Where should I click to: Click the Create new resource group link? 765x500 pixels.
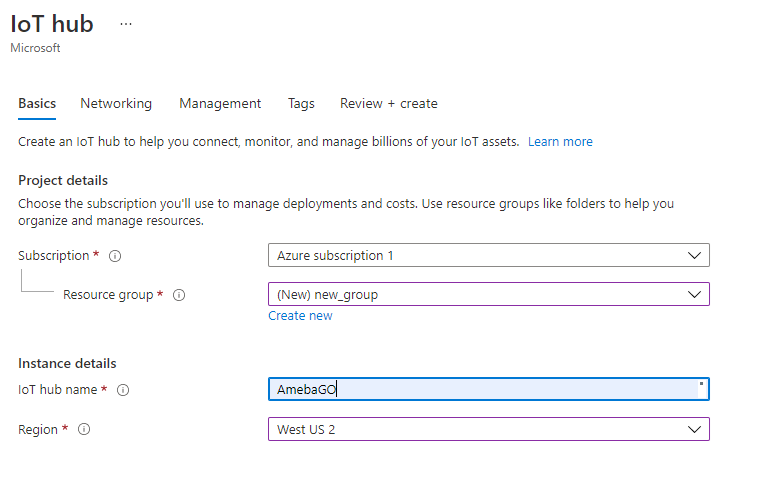tap(300, 316)
